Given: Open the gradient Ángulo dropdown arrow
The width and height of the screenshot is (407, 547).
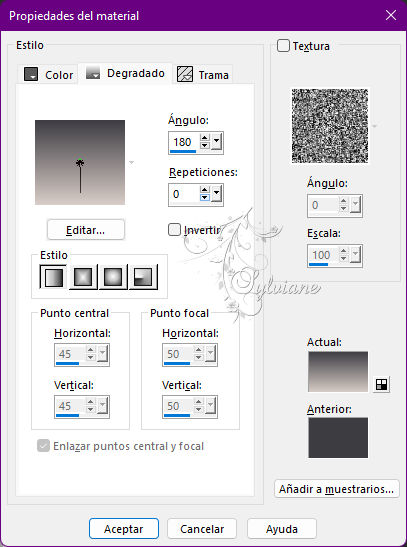Looking at the screenshot, I should (x=217, y=142).
